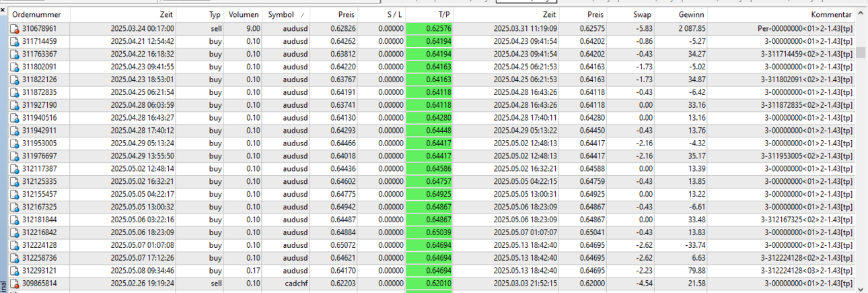The image size is (868, 293).
Task: Select the green T/P cell 0.62576
Action: tap(431, 29)
